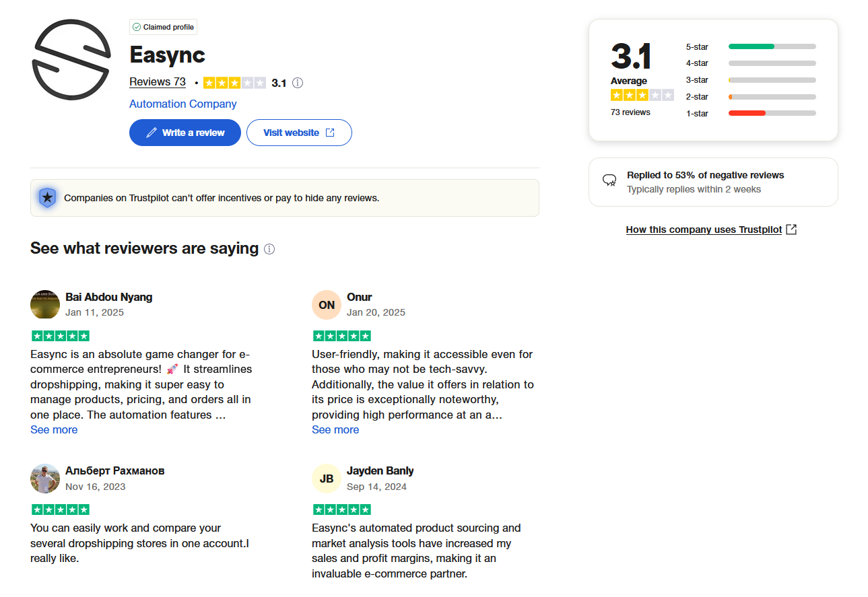Click Onur's ON avatar
This screenshot has width=868, height=597.
(327, 305)
